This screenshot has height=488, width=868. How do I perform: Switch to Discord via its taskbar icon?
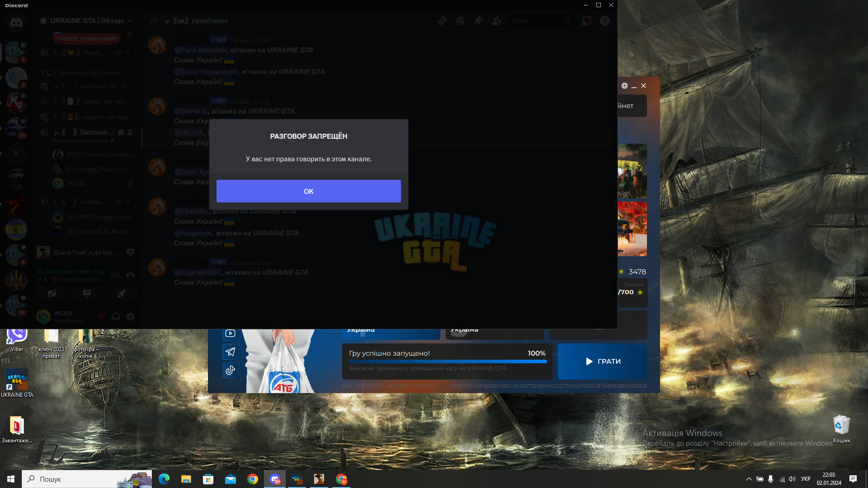275,479
